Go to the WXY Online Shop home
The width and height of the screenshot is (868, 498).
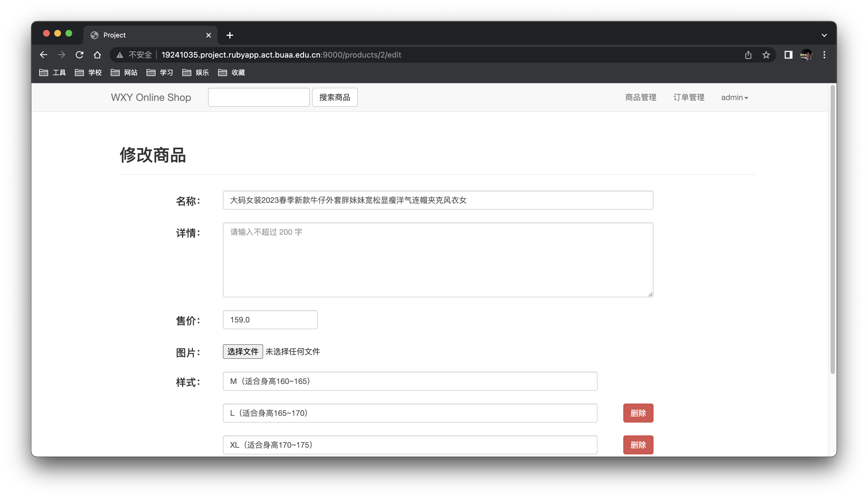pyautogui.click(x=151, y=98)
